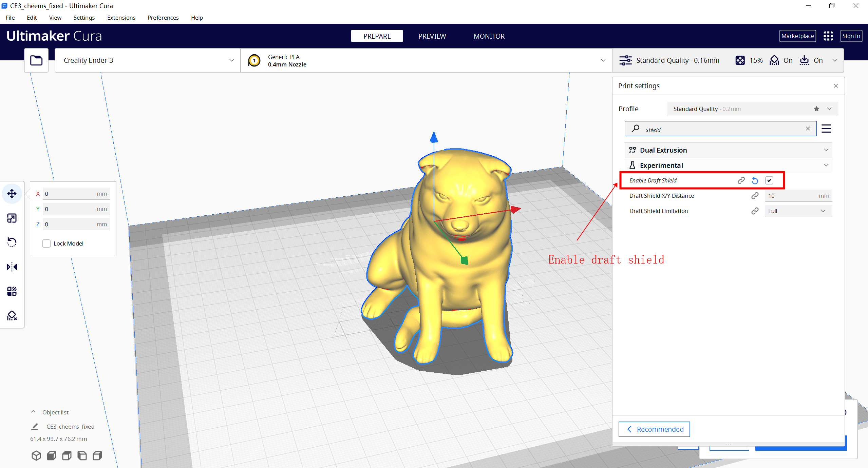The height and width of the screenshot is (468, 868).
Task: Click the support On icon
Action: (774, 60)
